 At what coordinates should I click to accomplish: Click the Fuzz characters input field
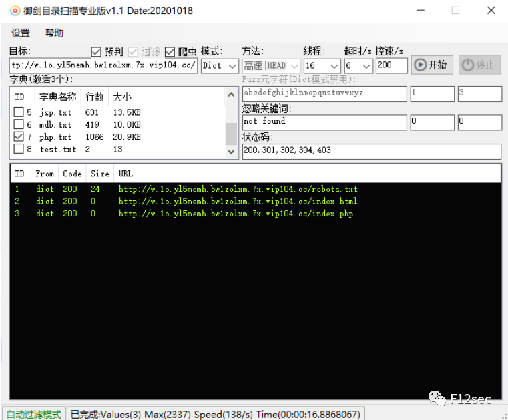pyautogui.click(x=324, y=94)
